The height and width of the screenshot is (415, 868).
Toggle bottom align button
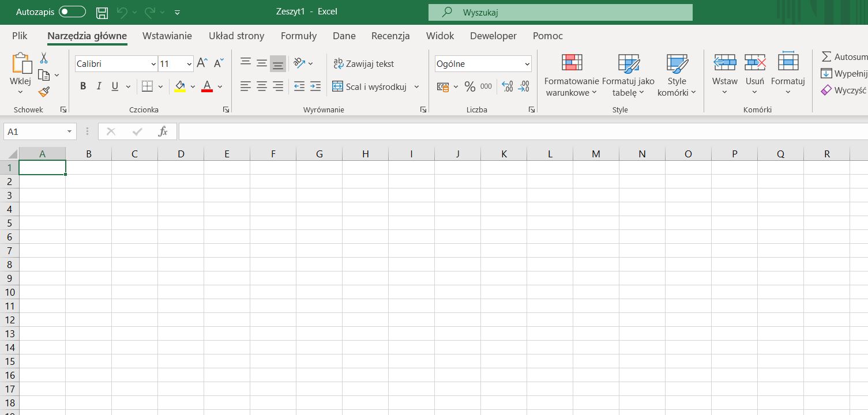(278, 63)
